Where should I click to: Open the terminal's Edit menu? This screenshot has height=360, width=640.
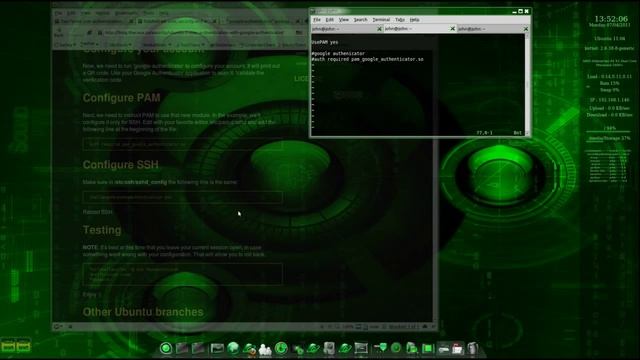(x=329, y=20)
